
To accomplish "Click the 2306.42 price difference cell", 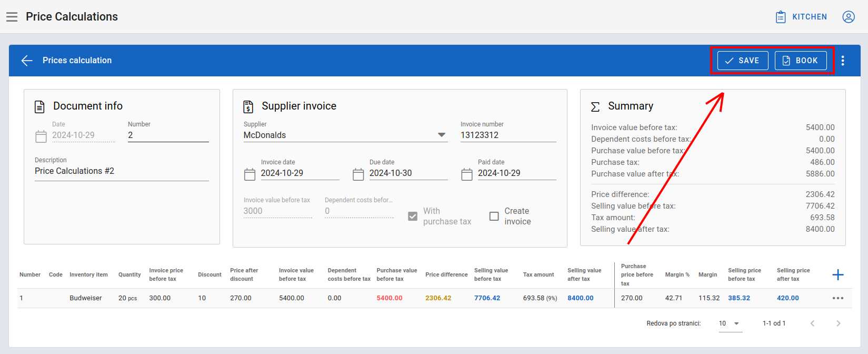I will (438, 298).
